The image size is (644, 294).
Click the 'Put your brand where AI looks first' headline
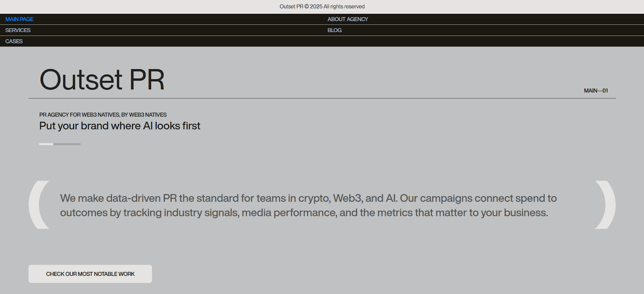tap(120, 126)
